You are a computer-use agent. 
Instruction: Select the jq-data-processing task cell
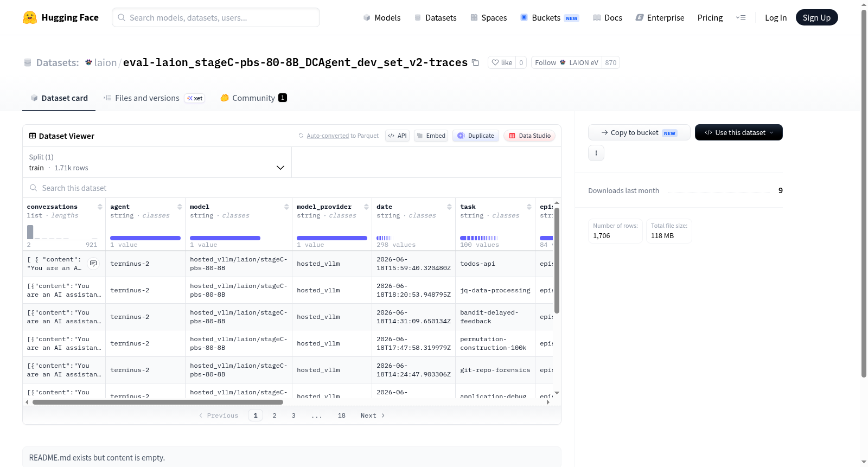pos(495,290)
